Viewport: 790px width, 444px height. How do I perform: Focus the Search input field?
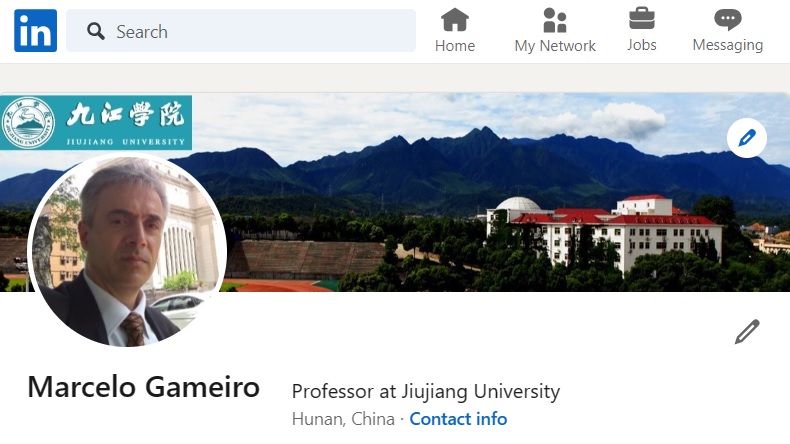pyautogui.click(x=241, y=31)
